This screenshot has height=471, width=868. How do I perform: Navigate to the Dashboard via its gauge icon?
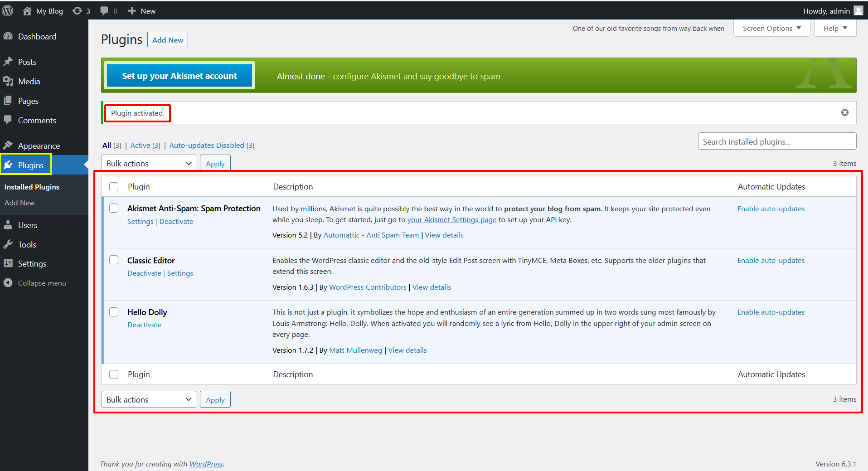pyautogui.click(x=9, y=36)
